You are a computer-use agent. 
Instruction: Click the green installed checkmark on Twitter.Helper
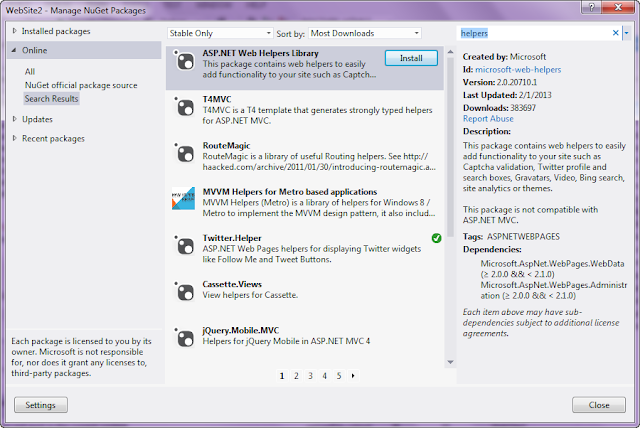point(436,238)
